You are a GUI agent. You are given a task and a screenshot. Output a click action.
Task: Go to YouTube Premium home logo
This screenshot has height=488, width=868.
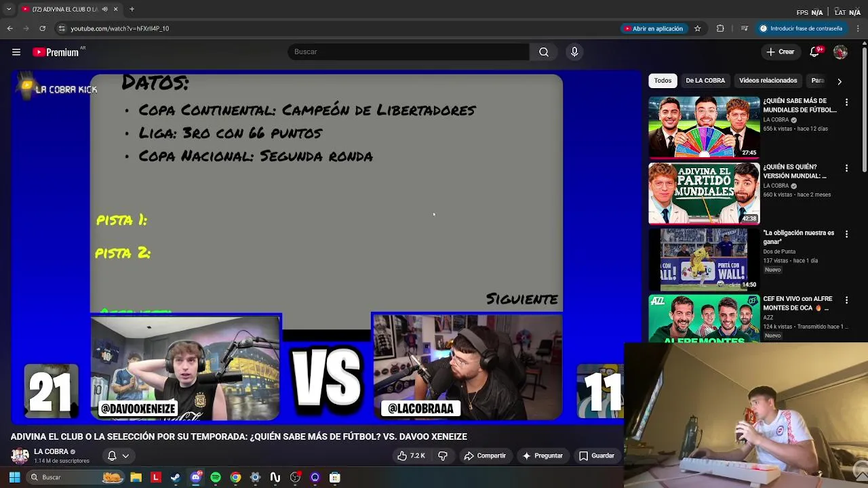(x=56, y=52)
